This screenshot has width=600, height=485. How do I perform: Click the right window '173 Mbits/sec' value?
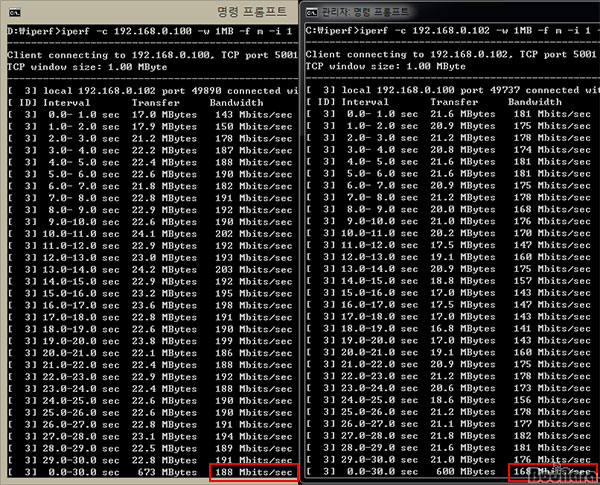point(552,388)
